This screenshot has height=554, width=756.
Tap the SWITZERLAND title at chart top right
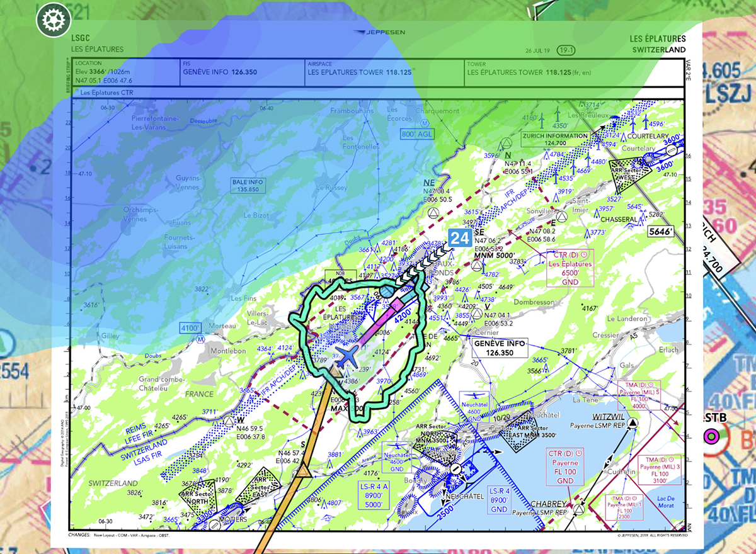[658, 49]
